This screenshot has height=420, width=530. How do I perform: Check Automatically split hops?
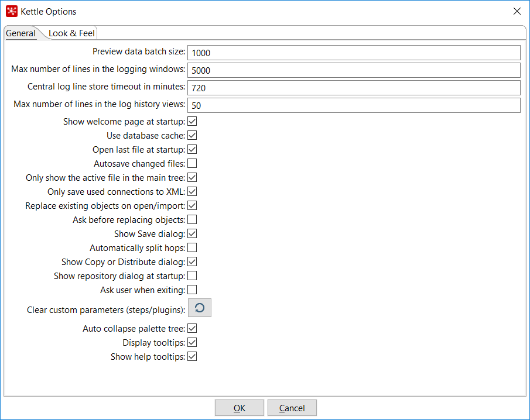(192, 248)
